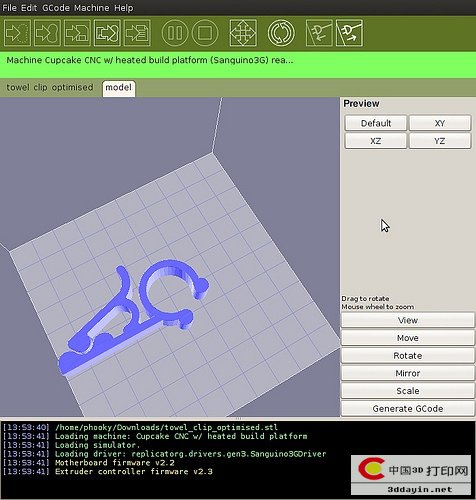476x500 pixels.
Task: Click the connect plug icon
Action: pos(319,33)
